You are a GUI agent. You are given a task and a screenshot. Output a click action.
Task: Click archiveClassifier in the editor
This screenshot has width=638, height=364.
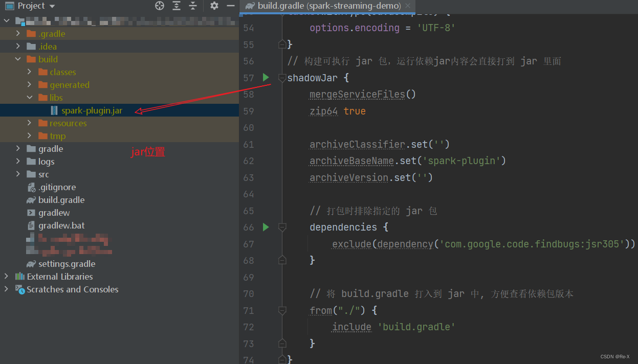(357, 144)
